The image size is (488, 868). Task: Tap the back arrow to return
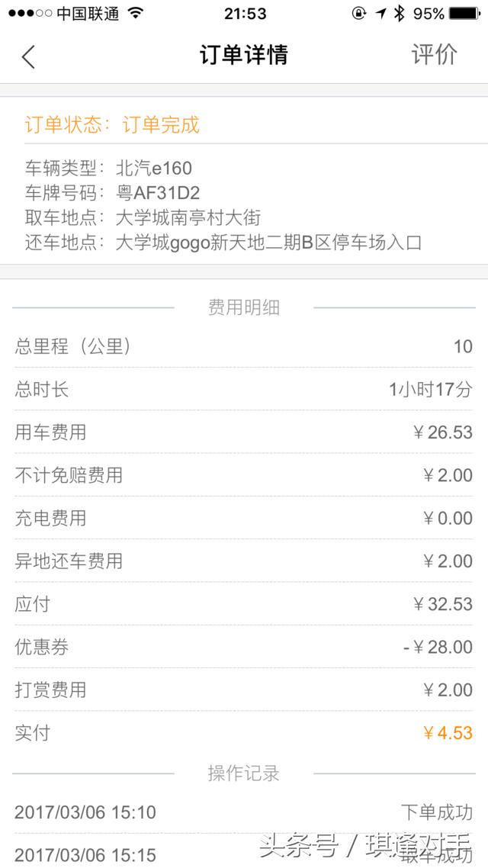[29, 56]
